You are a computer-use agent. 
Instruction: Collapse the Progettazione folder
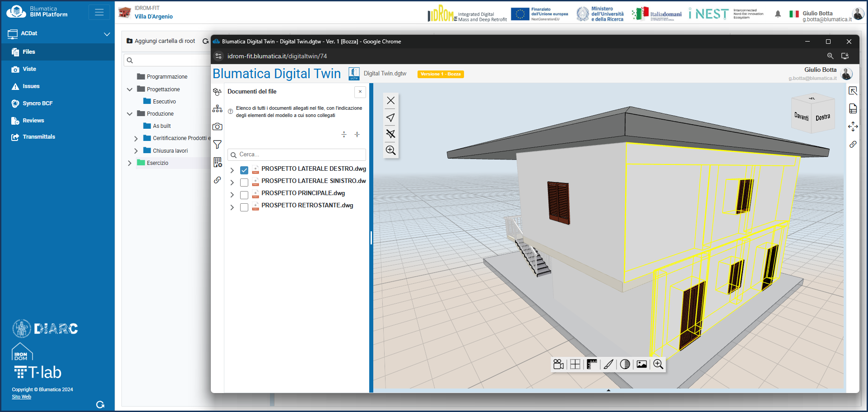pyautogui.click(x=130, y=89)
